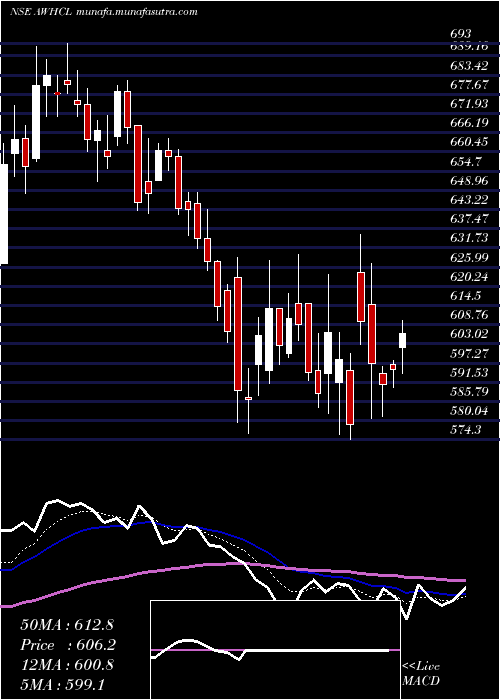Click the 677.67 price level label
500x700 pixels.
[x=469, y=85]
